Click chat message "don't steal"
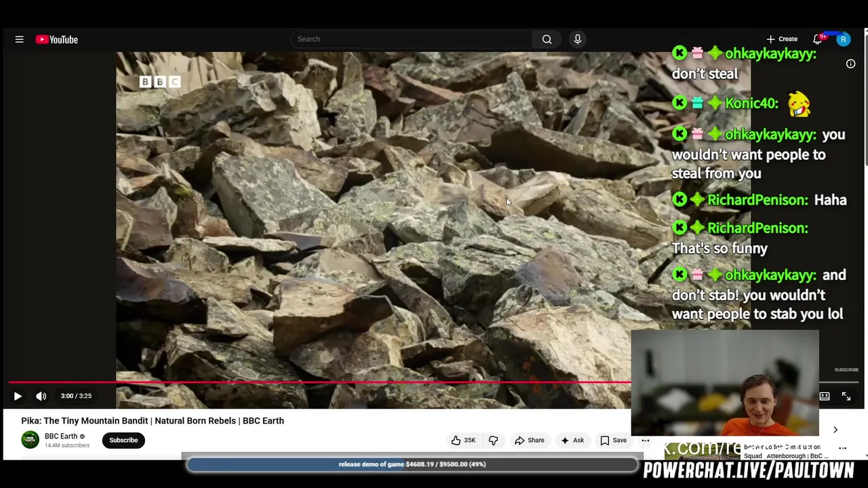The height and width of the screenshot is (488, 868). (705, 74)
